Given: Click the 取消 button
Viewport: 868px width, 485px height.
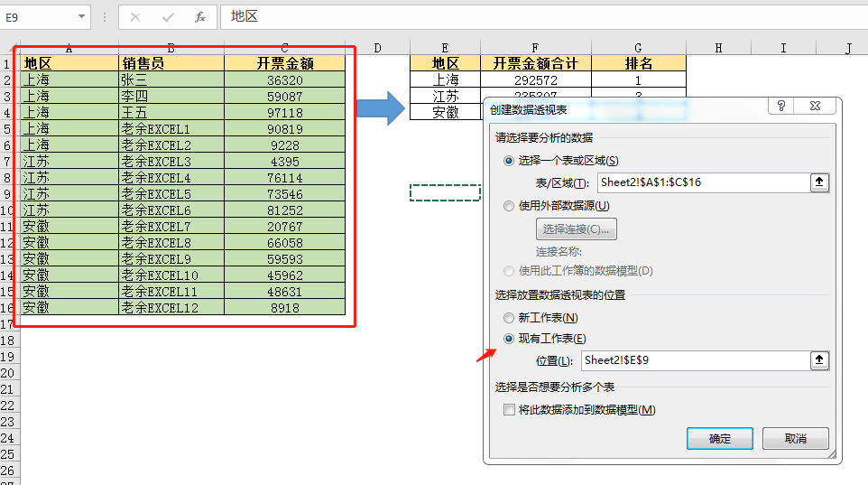Looking at the screenshot, I should click(796, 438).
